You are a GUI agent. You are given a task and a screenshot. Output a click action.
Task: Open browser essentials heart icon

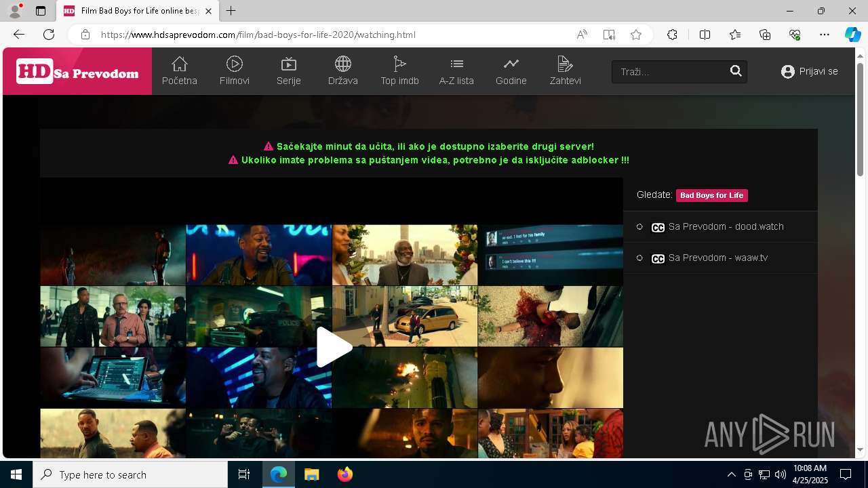point(795,35)
